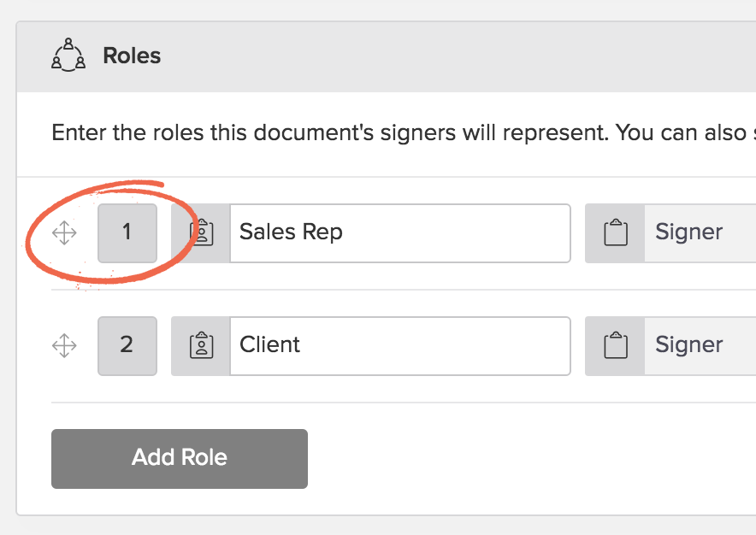Click the Add Role button
The height and width of the screenshot is (535, 756).
point(180,459)
